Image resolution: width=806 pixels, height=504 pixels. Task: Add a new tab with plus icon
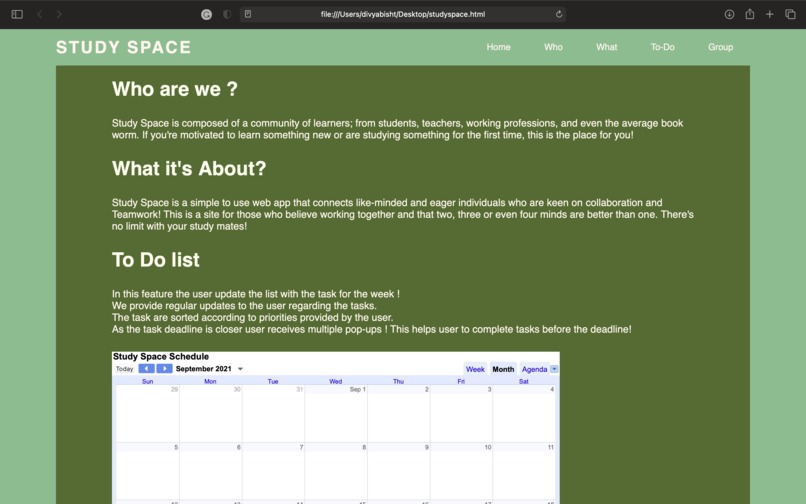770,14
